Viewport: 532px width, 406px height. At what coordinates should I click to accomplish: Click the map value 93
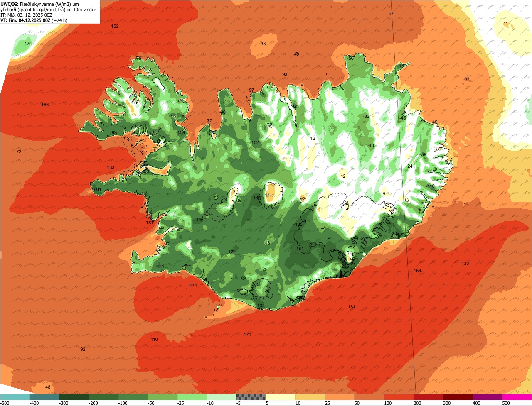point(285,74)
